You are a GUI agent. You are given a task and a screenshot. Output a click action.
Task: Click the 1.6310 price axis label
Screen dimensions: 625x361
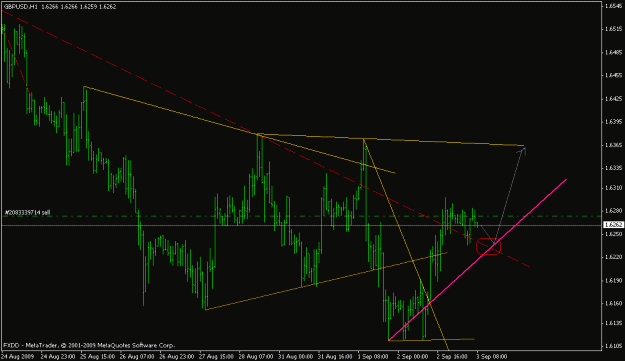(x=614, y=187)
